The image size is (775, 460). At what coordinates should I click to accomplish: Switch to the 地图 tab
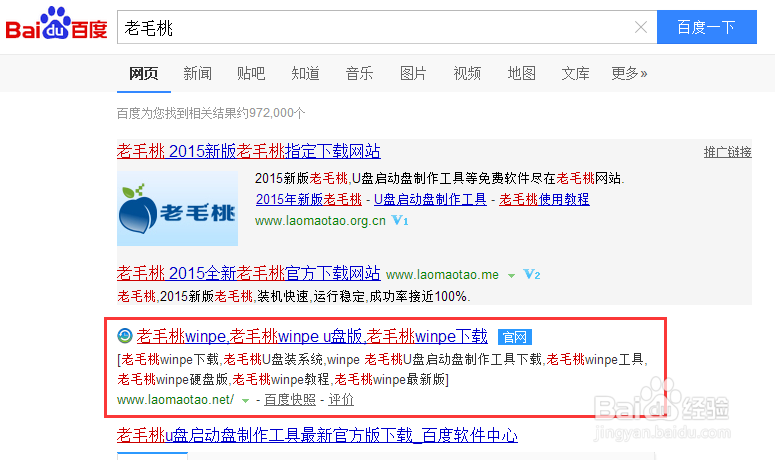pyautogui.click(x=521, y=74)
